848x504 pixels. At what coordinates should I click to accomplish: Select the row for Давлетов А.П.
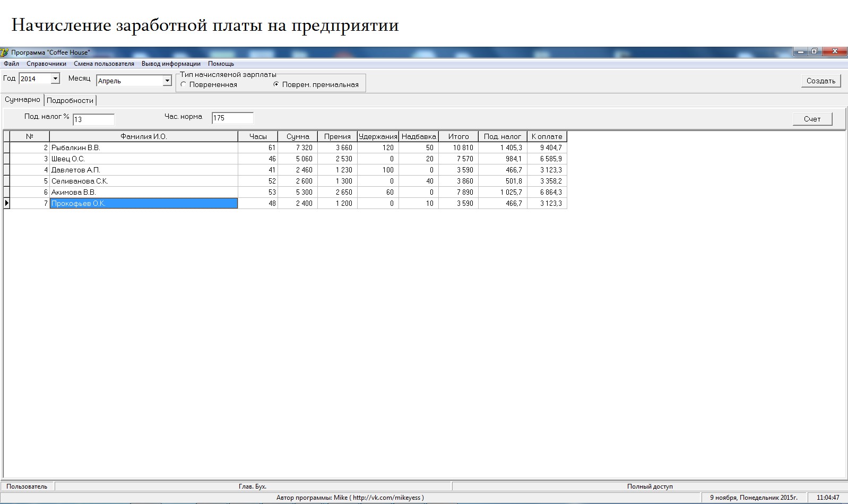coord(285,170)
